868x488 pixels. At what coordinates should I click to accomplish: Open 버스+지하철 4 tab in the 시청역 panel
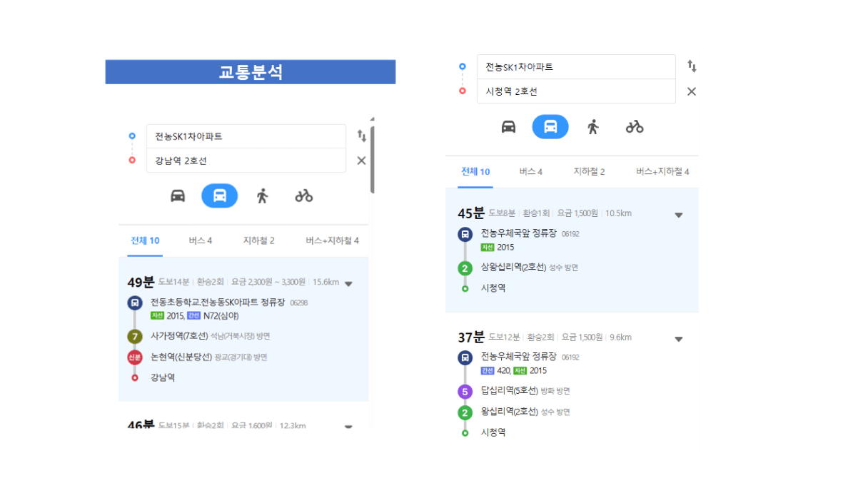(662, 172)
